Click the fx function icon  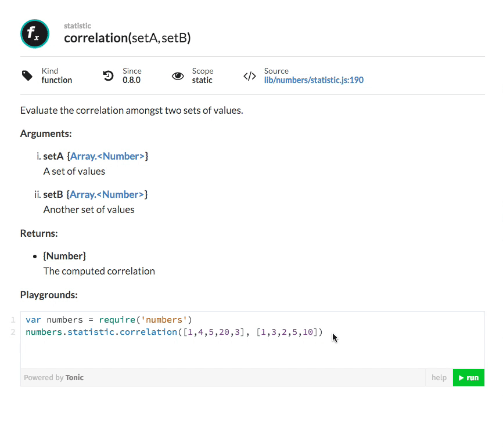point(34,34)
